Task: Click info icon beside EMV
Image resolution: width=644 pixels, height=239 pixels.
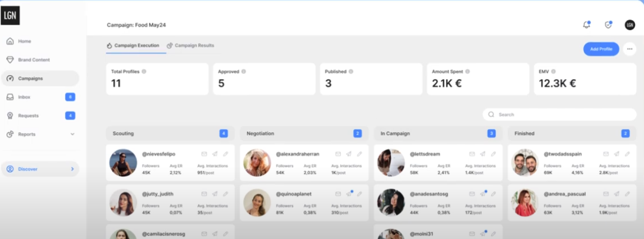Action: click(553, 71)
